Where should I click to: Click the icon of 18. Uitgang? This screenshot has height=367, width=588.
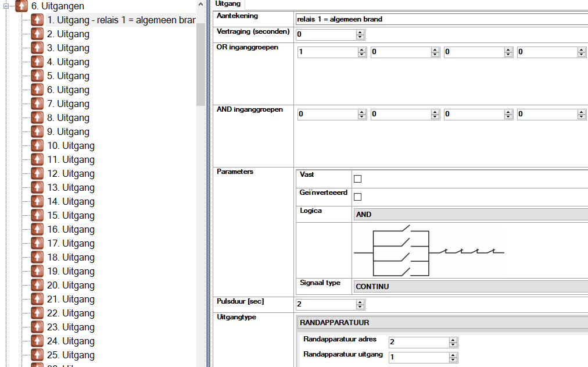tap(37, 256)
